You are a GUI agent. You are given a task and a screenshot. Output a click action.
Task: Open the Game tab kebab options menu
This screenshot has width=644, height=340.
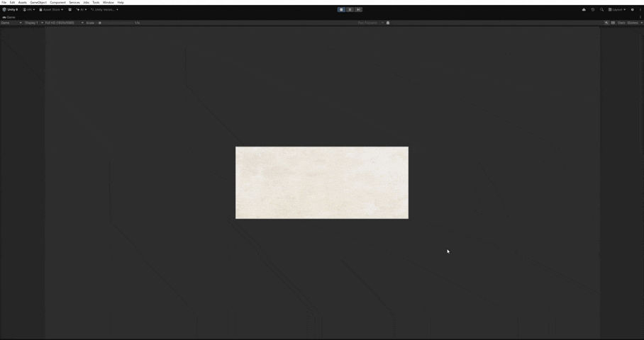pos(640,17)
